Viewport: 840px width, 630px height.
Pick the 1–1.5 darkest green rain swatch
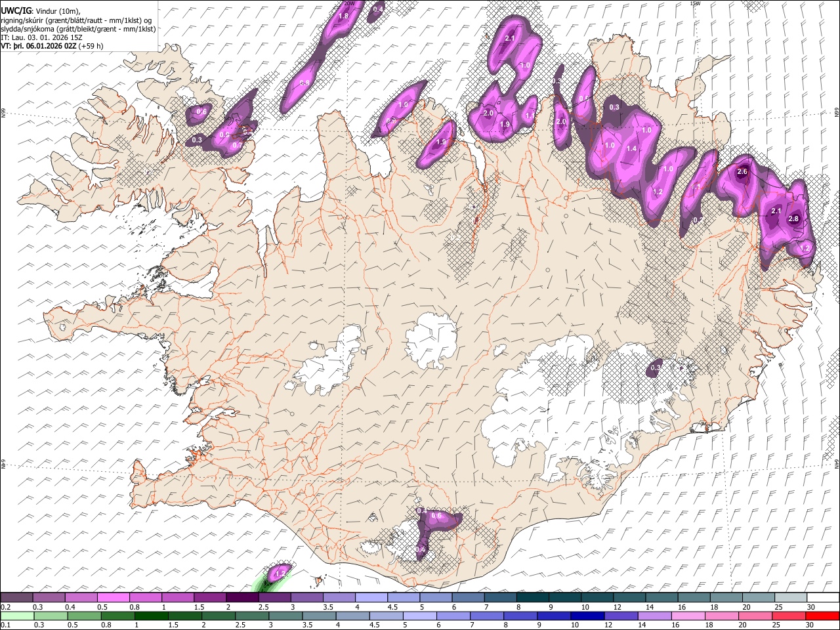[152, 616]
